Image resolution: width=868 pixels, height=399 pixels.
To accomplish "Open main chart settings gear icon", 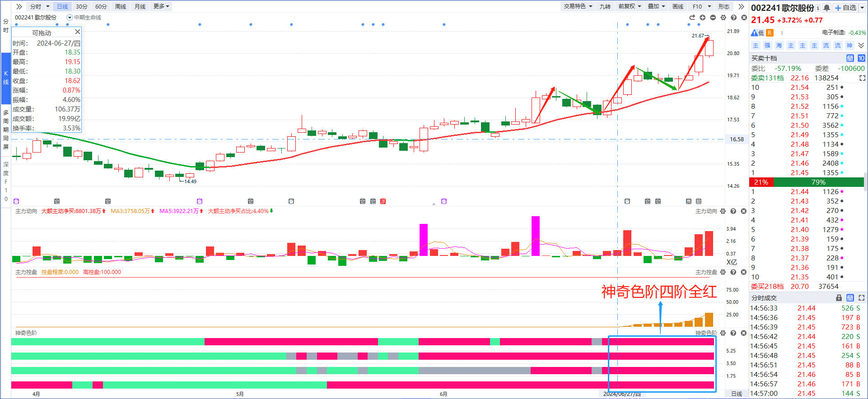I will tap(723, 17).
